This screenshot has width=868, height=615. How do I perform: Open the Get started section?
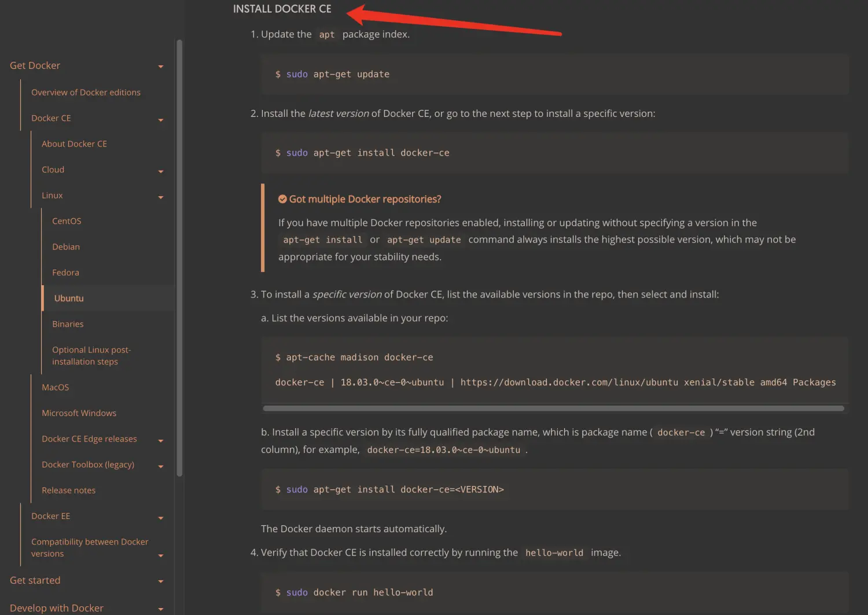(x=35, y=580)
